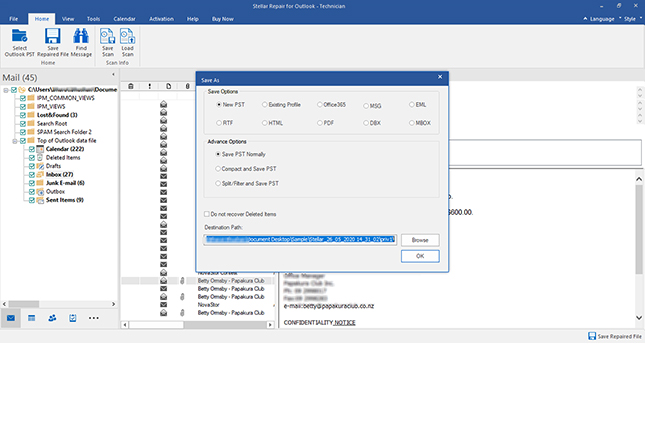
Task: Click the Select Outlook PST icon
Action: point(19,36)
